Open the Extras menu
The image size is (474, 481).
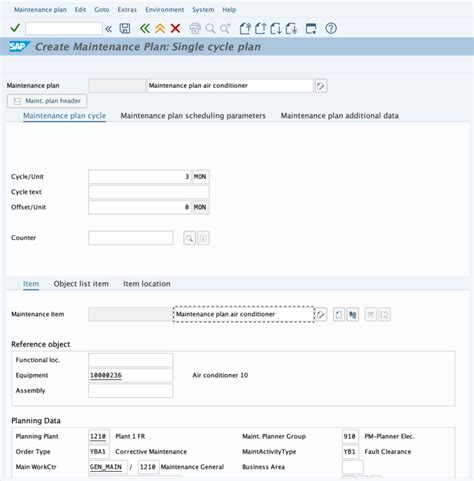(x=127, y=10)
